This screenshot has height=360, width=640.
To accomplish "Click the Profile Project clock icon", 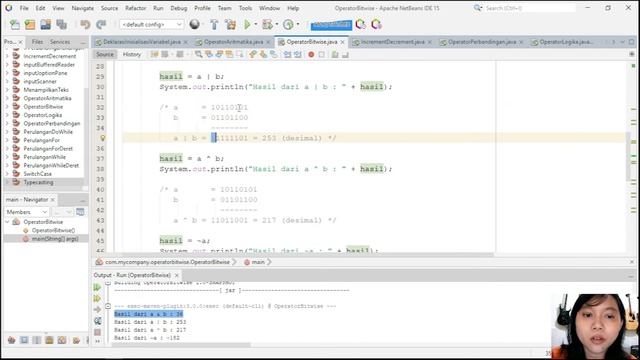I will click(288, 24).
